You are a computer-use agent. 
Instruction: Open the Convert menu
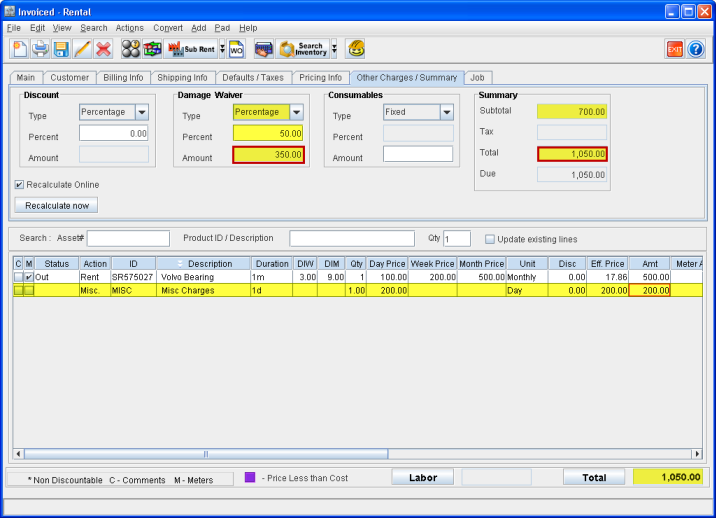(x=168, y=28)
